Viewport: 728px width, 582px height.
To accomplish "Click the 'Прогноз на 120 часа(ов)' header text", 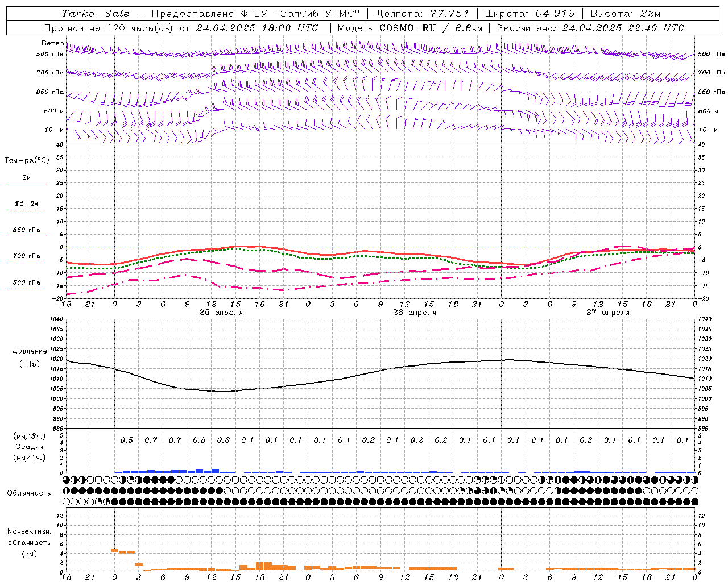I will 109,28.
